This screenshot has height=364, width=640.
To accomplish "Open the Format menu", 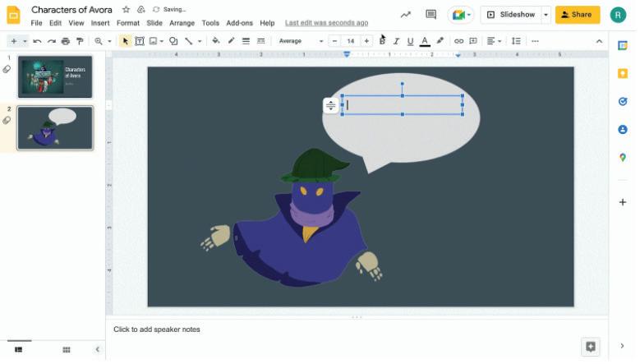I will [x=128, y=23].
